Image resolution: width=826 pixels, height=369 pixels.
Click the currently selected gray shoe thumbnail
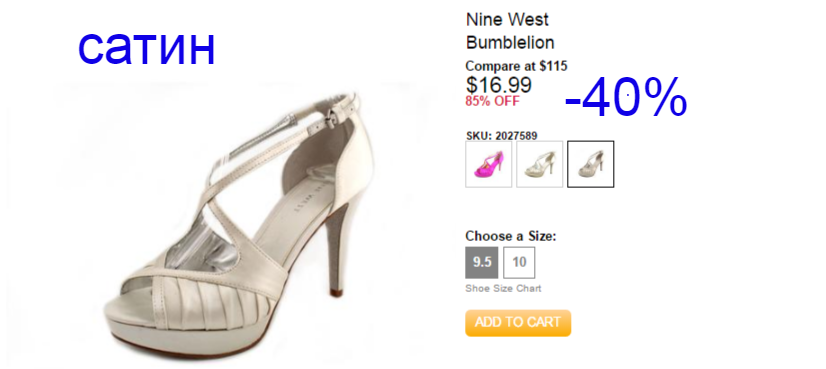point(591,164)
